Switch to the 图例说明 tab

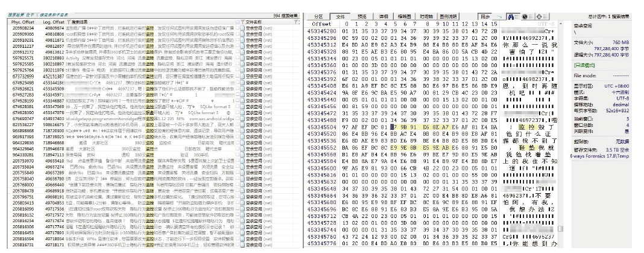[x=448, y=16]
